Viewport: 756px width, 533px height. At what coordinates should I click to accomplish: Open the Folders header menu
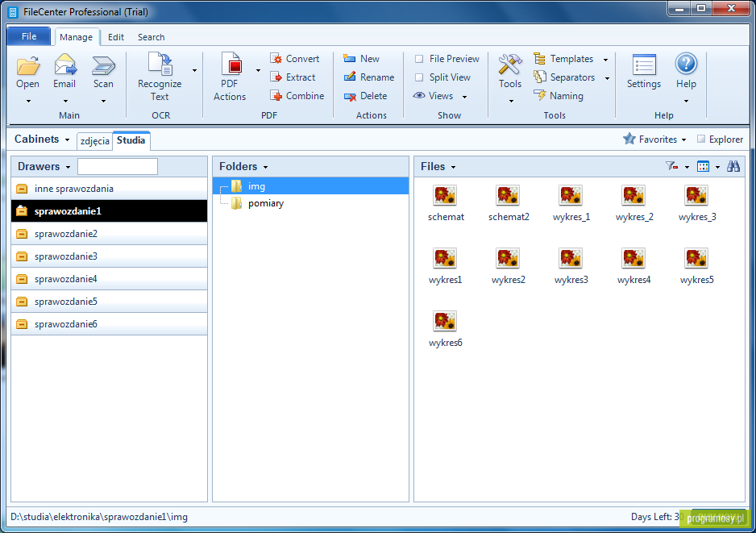point(243,166)
